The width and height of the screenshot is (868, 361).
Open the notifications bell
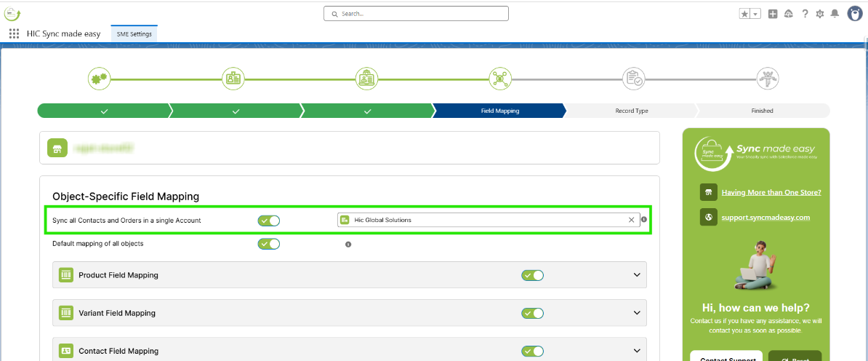(x=835, y=14)
